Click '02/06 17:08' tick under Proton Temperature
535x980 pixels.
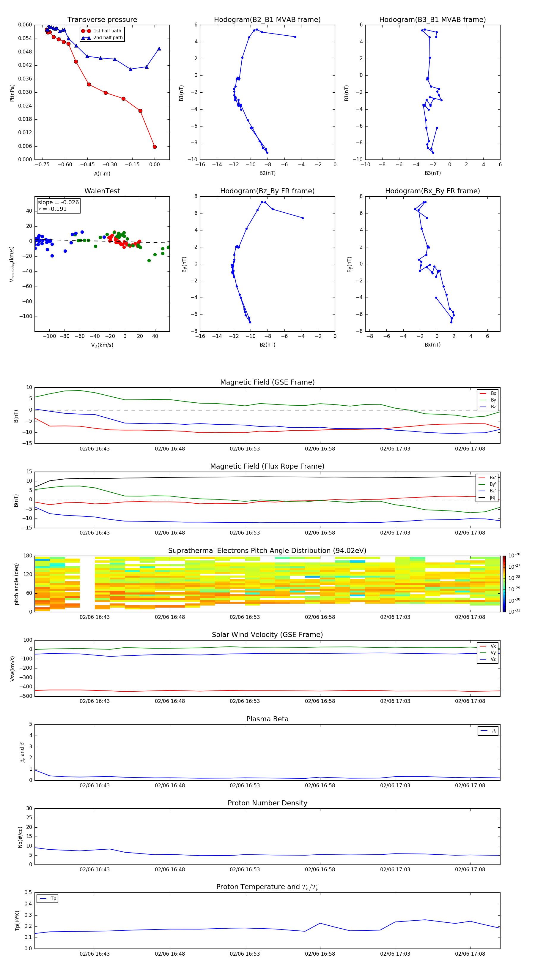tap(470, 954)
